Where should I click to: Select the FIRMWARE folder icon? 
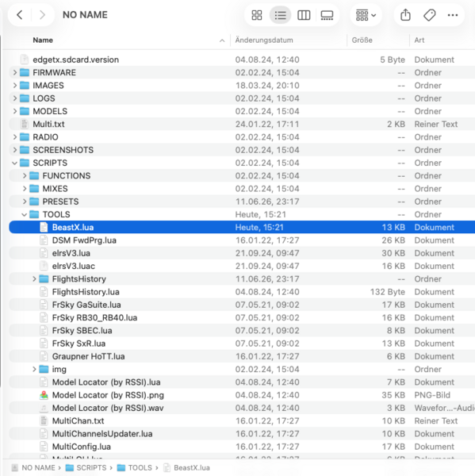pyautogui.click(x=25, y=72)
